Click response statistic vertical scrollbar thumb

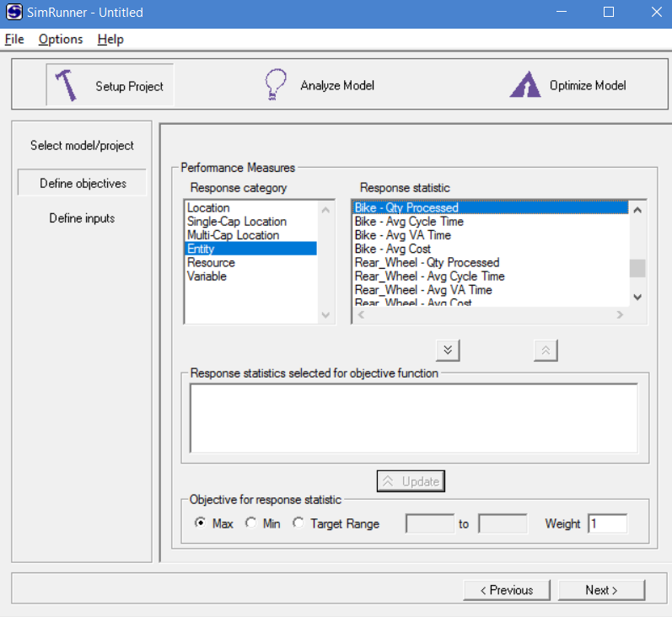[x=637, y=269]
